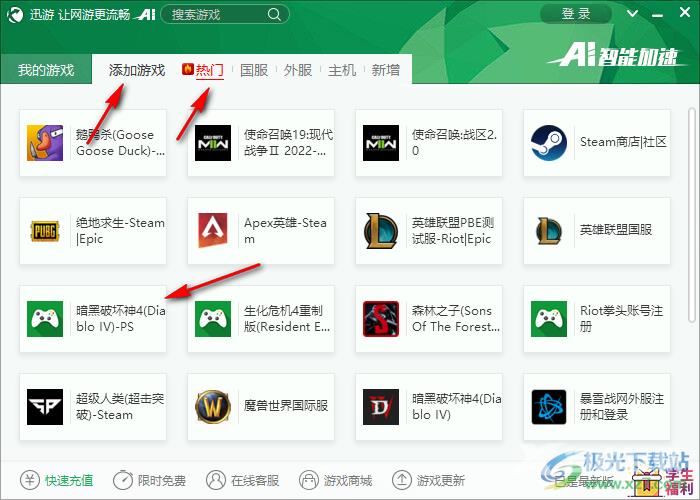Switch to the 我的游戏 tab

click(46, 69)
